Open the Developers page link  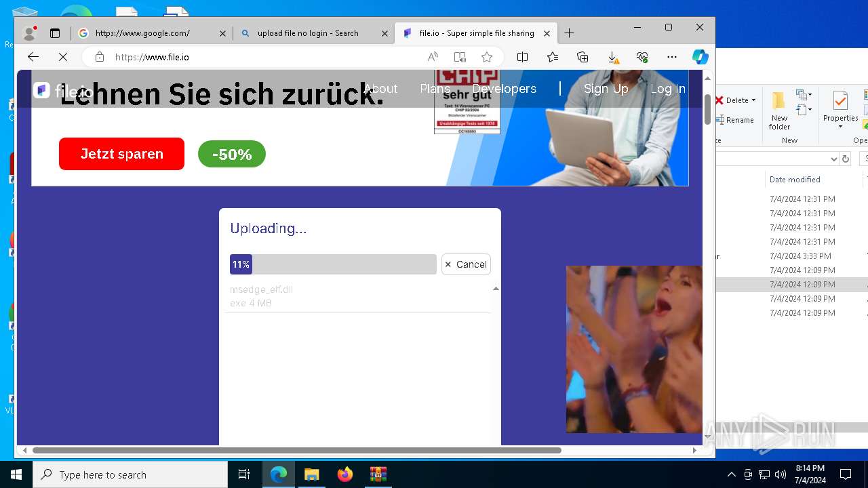pos(504,89)
